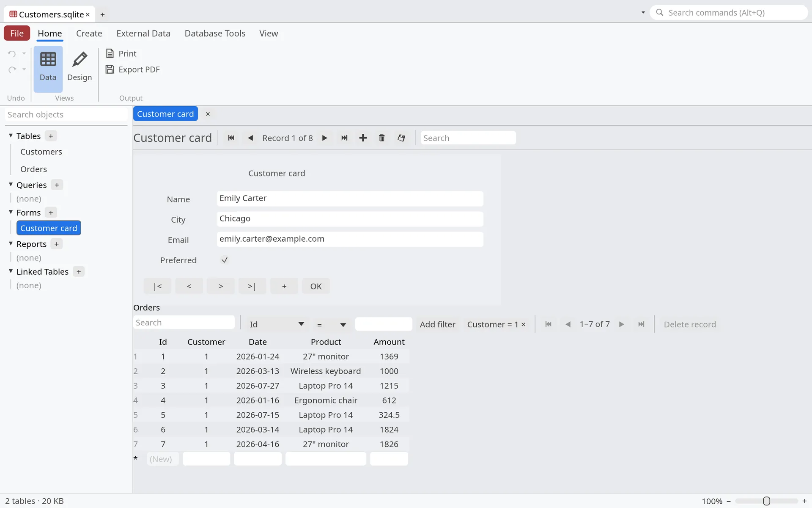Go to previous record in form toolbar

[x=250, y=138]
